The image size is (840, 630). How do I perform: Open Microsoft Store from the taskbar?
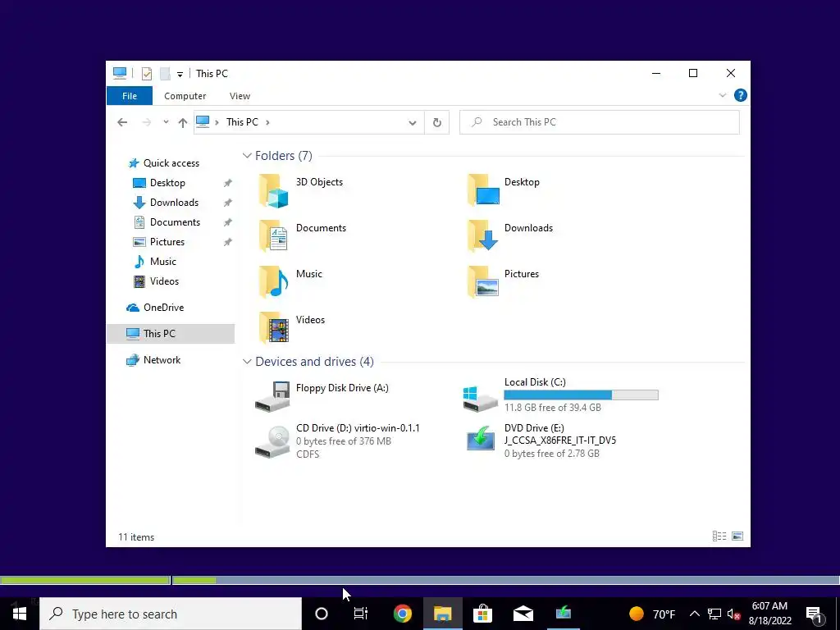pyautogui.click(x=482, y=614)
